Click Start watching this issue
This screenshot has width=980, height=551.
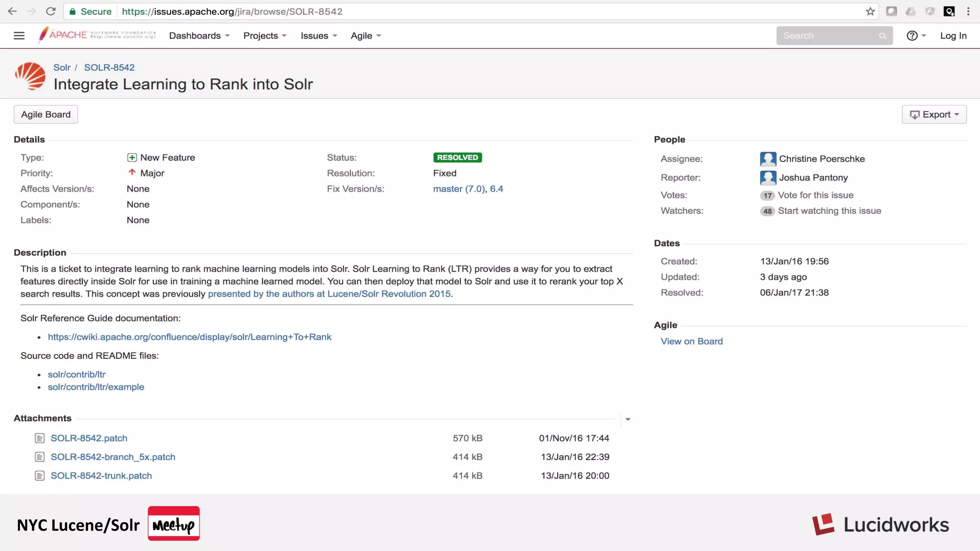829,211
